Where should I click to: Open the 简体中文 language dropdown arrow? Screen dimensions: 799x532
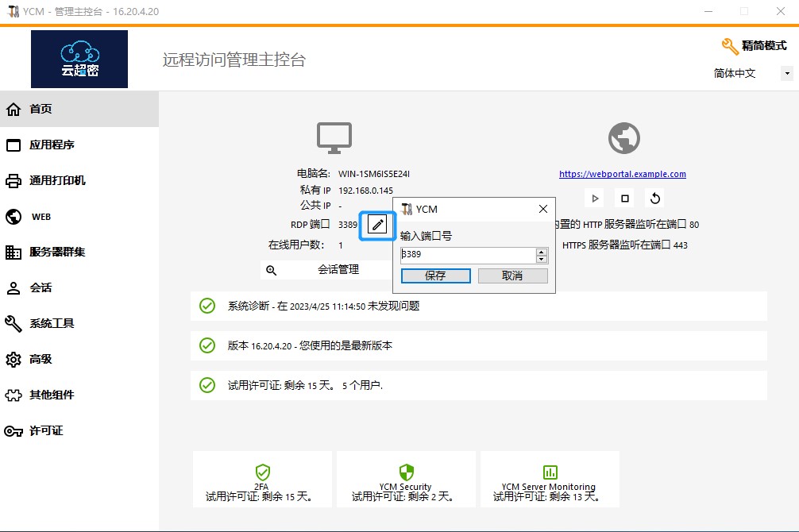[787, 73]
